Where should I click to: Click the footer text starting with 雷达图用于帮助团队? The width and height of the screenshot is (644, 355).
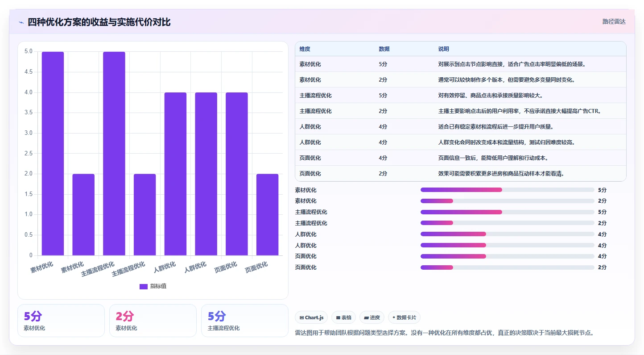pos(445,333)
